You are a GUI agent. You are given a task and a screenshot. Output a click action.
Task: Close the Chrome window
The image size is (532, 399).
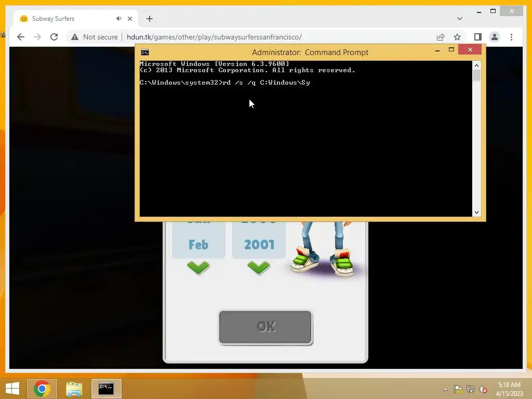[x=512, y=11]
